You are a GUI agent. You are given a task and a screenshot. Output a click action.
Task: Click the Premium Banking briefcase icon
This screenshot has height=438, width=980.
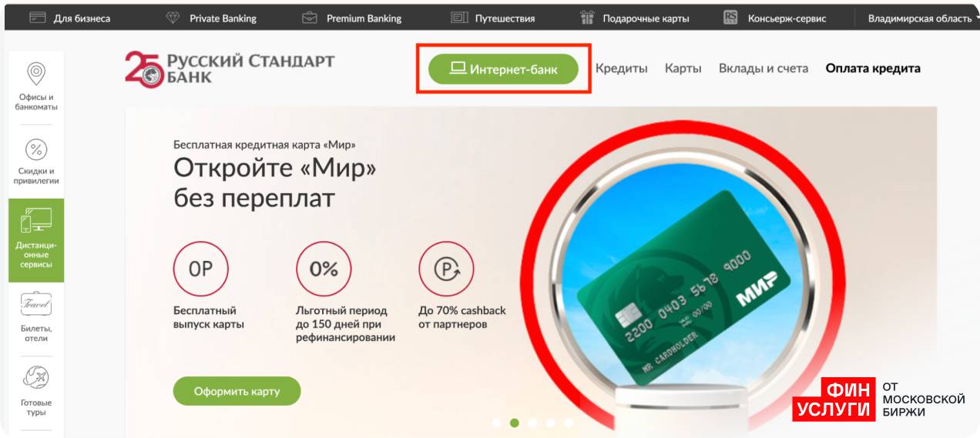309,18
